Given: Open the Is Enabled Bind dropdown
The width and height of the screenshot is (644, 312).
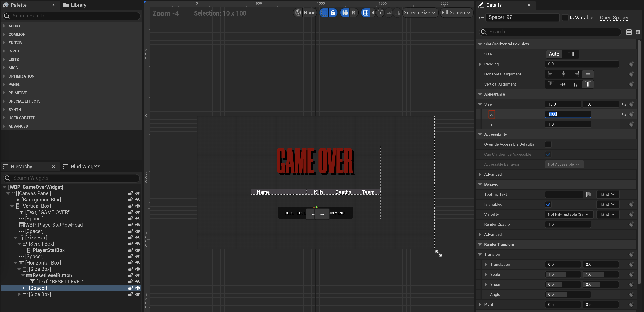Looking at the screenshot, I should 607,204.
